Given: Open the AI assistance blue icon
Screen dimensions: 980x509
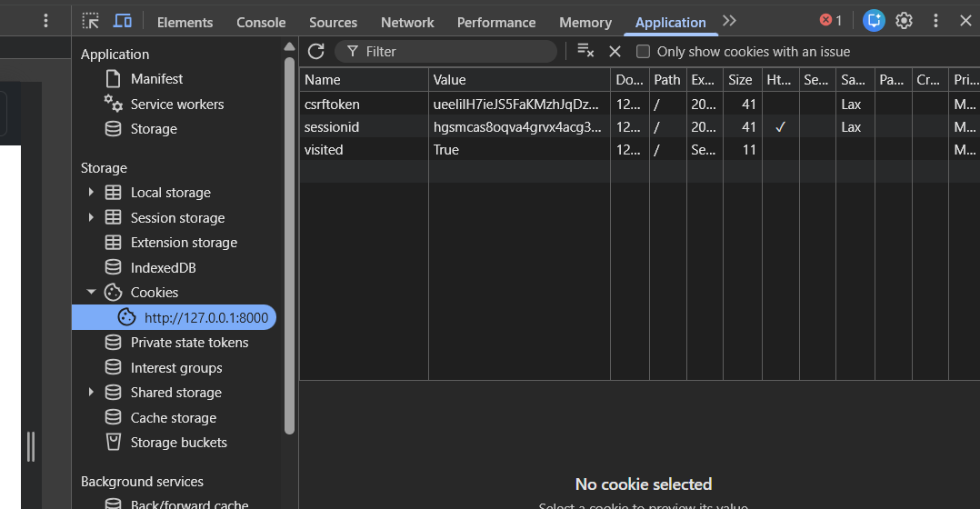Looking at the screenshot, I should coord(873,21).
